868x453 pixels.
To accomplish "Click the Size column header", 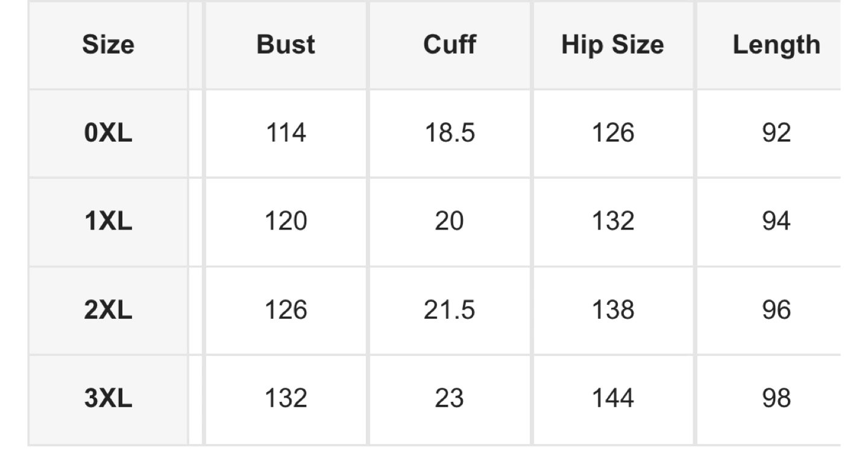I will [108, 45].
